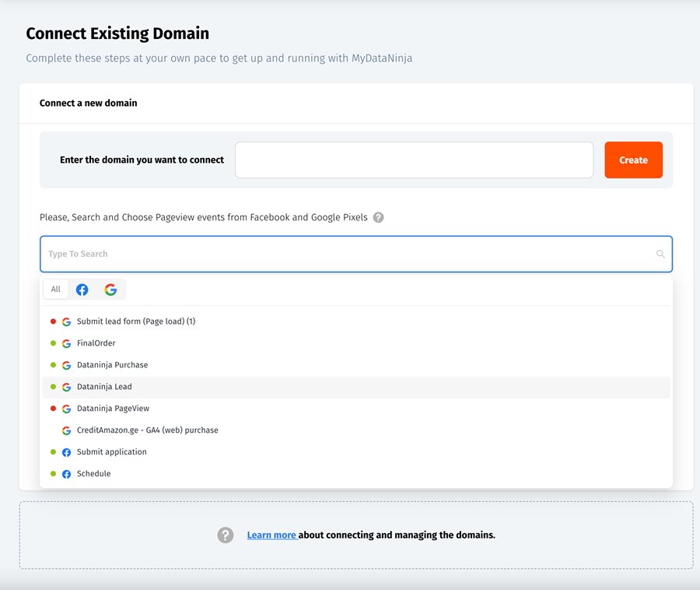The width and height of the screenshot is (700, 590).
Task: Focus the domain name input field
Action: coord(414,160)
